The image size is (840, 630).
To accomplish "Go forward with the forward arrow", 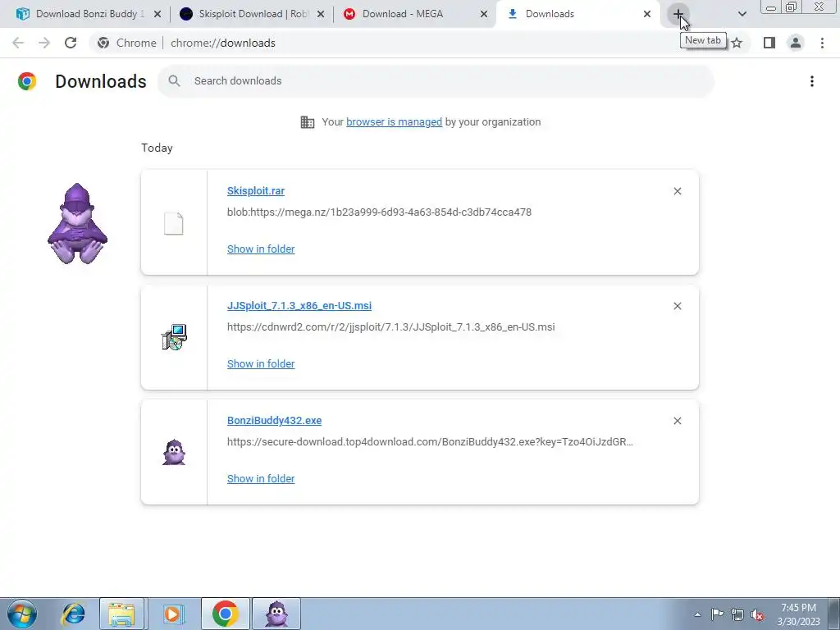I will coord(44,43).
